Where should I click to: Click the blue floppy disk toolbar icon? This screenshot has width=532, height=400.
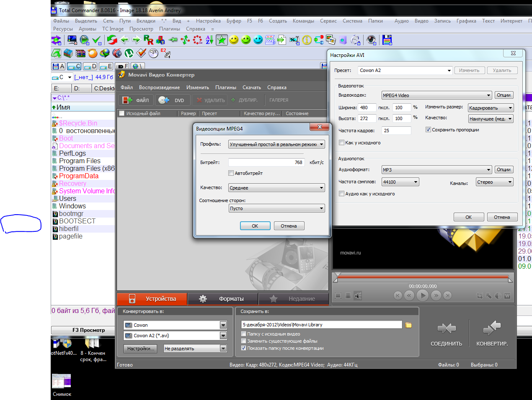tap(387, 40)
